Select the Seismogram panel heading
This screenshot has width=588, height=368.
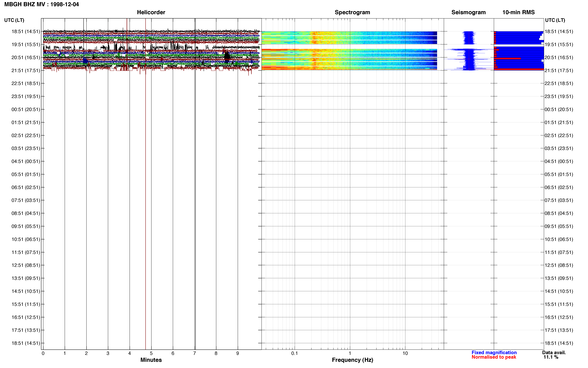468,12
